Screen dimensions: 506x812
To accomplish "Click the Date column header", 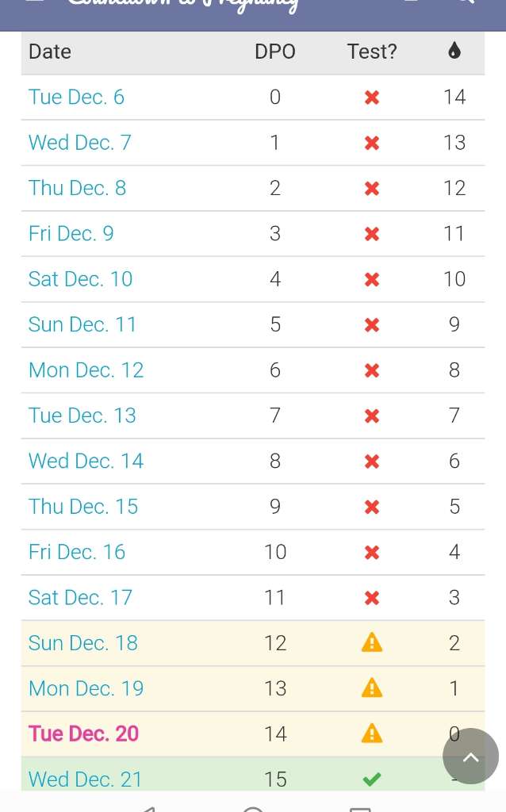I will pyautogui.click(x=49, y=52).
